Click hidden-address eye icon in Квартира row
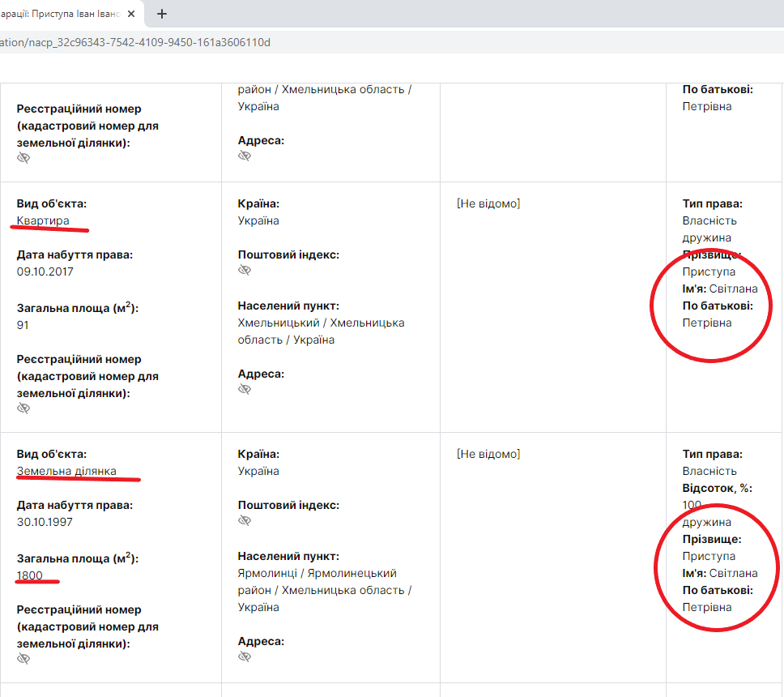The image size is (784, 697). click(245, 390)
